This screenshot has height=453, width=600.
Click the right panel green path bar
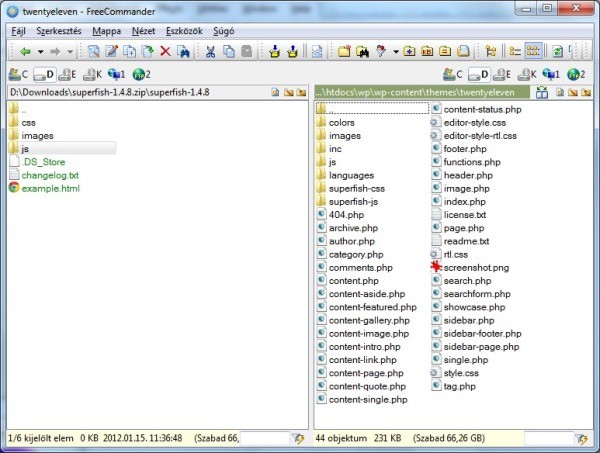(422, 92)
